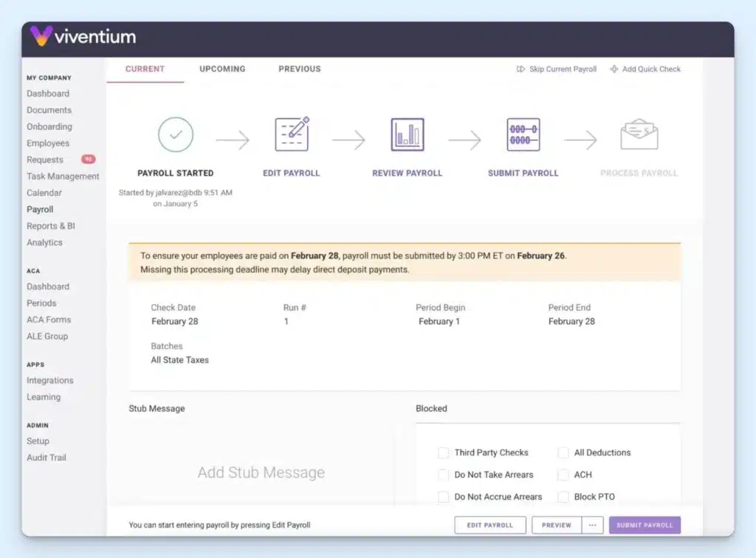
Task: Open Reports & BI
Action: click(51, 226)
